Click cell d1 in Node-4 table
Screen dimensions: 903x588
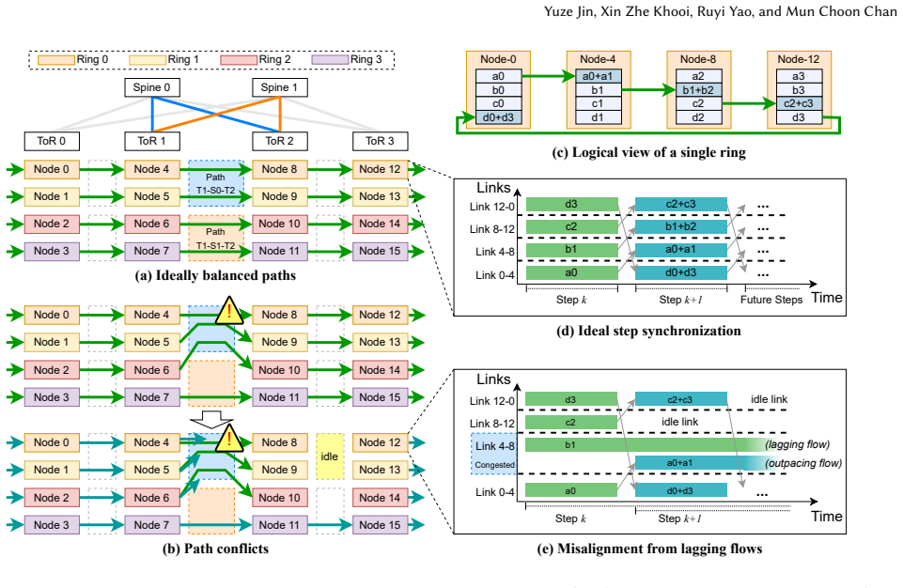pyautogui.click(x=598, y=117)
